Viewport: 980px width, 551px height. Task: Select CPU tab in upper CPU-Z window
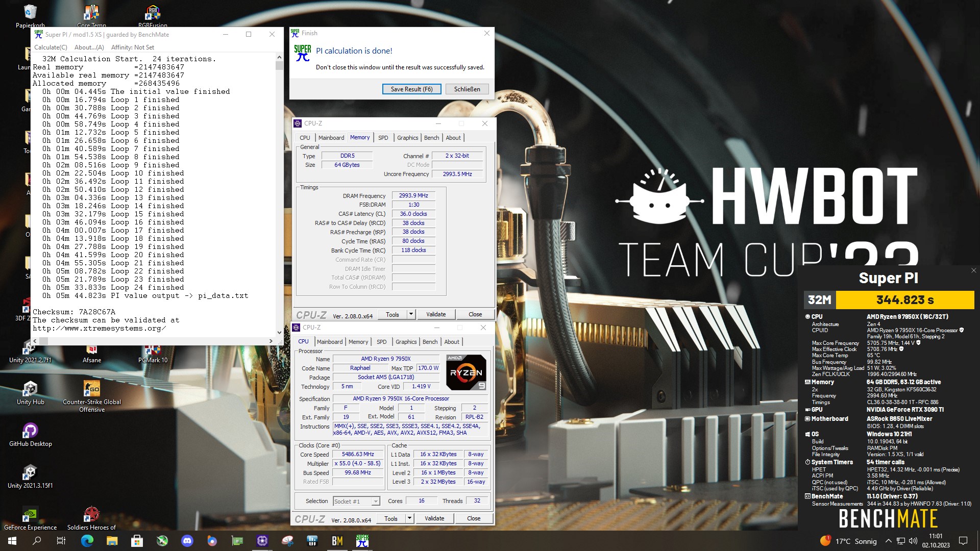[x=305, y=138]
